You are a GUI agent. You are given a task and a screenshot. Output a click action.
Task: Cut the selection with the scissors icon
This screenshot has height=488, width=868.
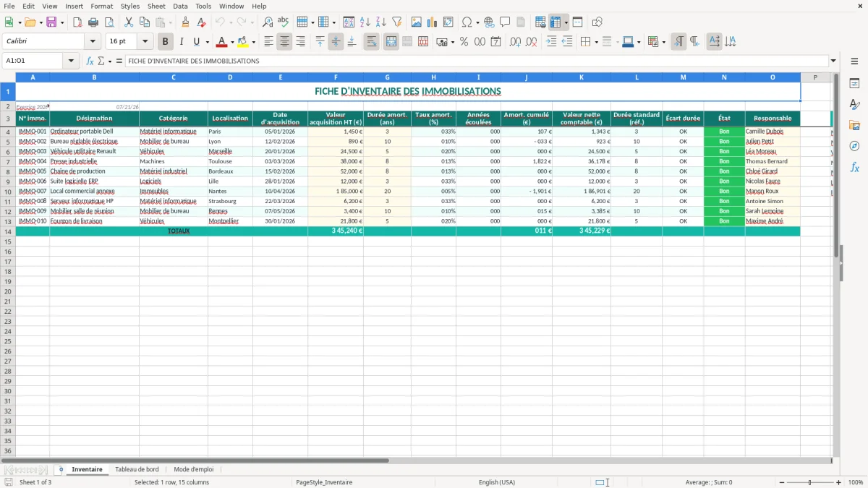(x=128, y=22)
